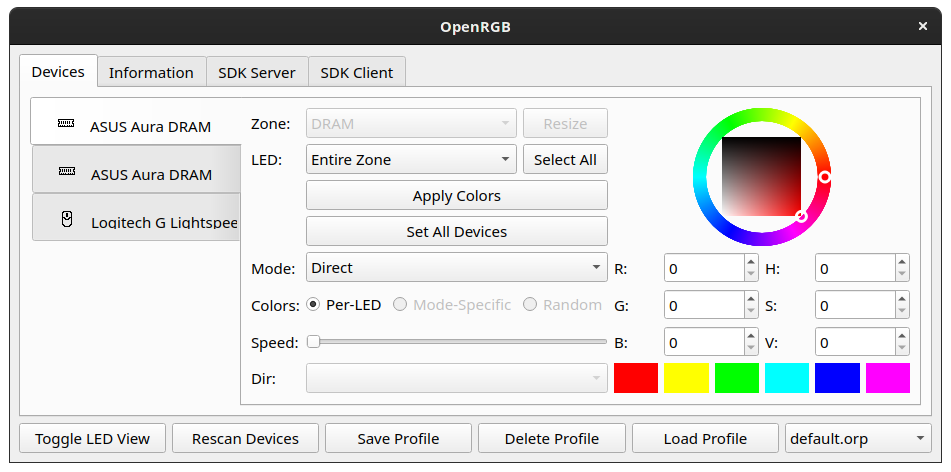Click the saturation square selector handle
Image resolution: width=951 pixels, height=472 pixels.
[x=801, y=216]
